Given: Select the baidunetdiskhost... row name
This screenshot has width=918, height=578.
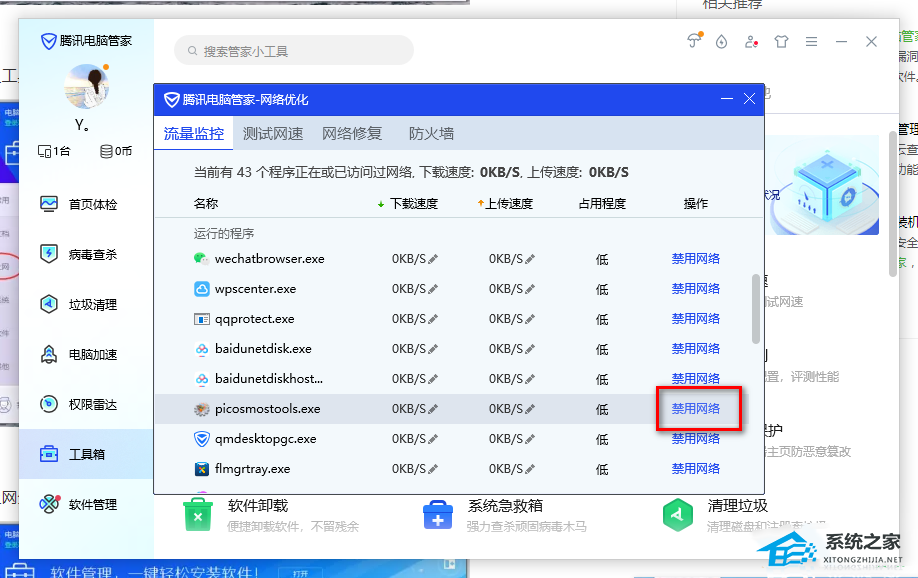Looking at the screenshot, I should coord(269,379).
